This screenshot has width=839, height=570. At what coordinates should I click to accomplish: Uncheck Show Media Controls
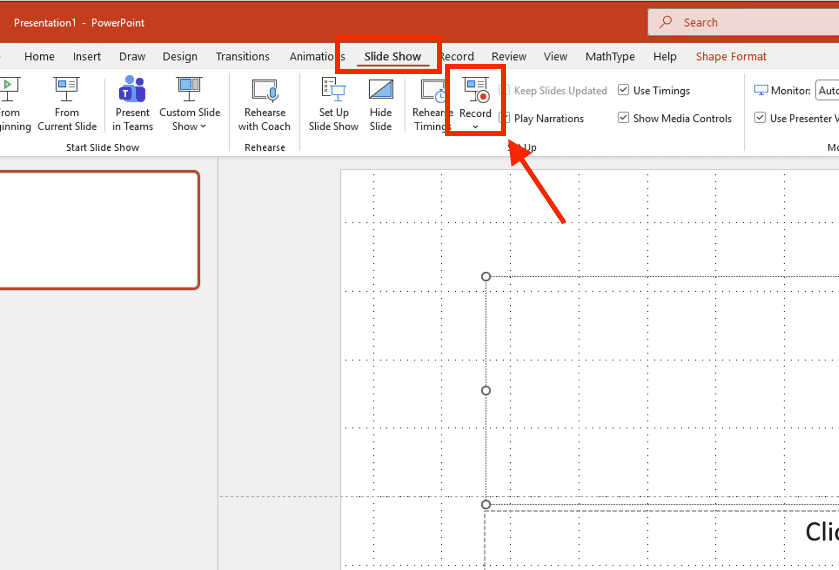point(623,118)
